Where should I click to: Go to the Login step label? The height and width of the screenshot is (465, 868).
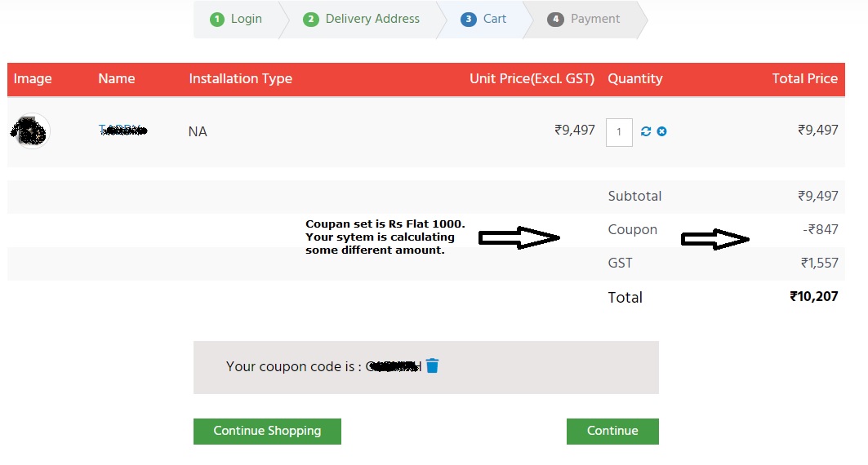246,19
